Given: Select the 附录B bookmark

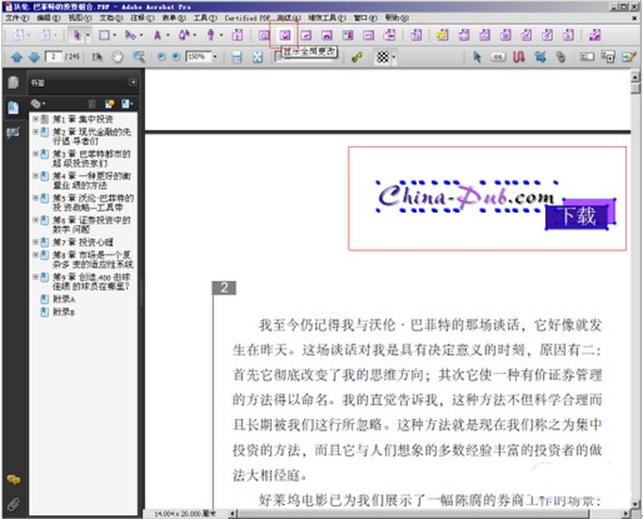Looking at the screenshot, I should (x=64, y=312).
